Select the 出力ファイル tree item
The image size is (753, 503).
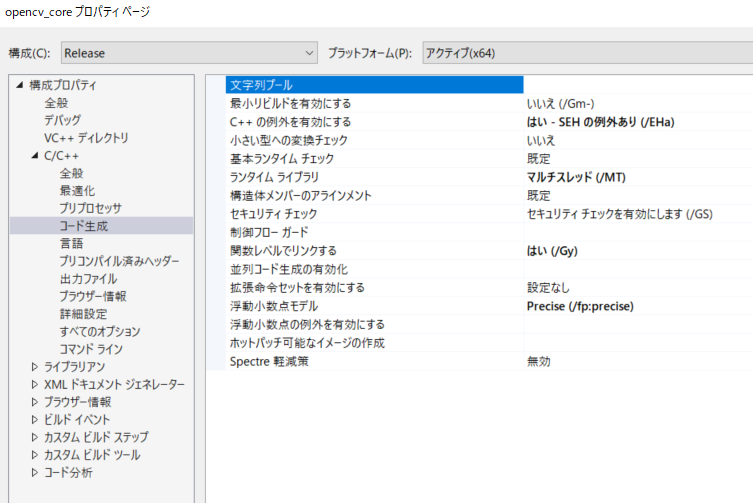(x=88, y=279)
